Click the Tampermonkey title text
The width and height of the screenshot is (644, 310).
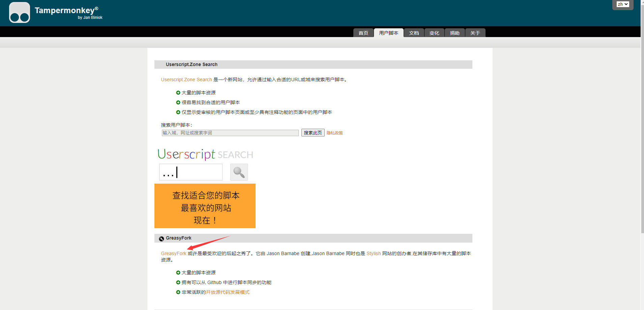pyautogui.click(x=66, y=10)
